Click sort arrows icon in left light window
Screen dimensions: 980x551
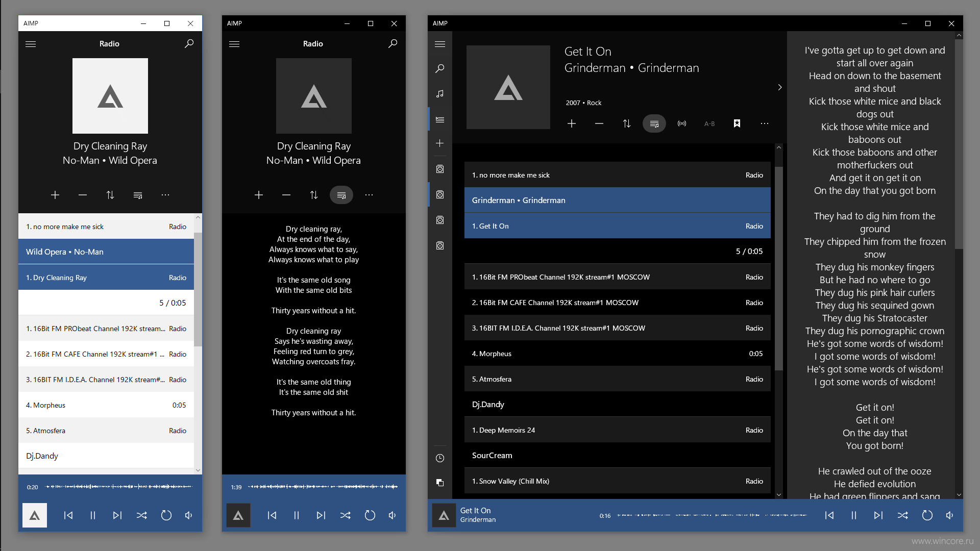point(110,195)
